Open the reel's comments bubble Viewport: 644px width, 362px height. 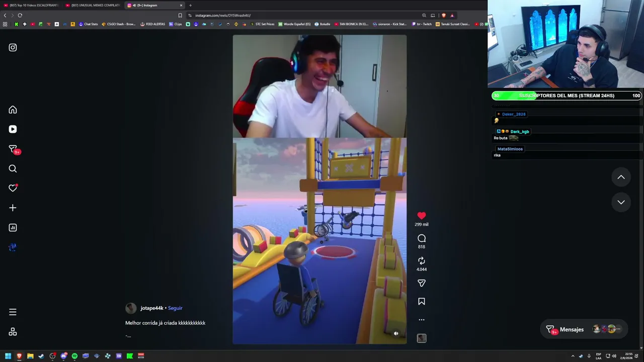422,238
